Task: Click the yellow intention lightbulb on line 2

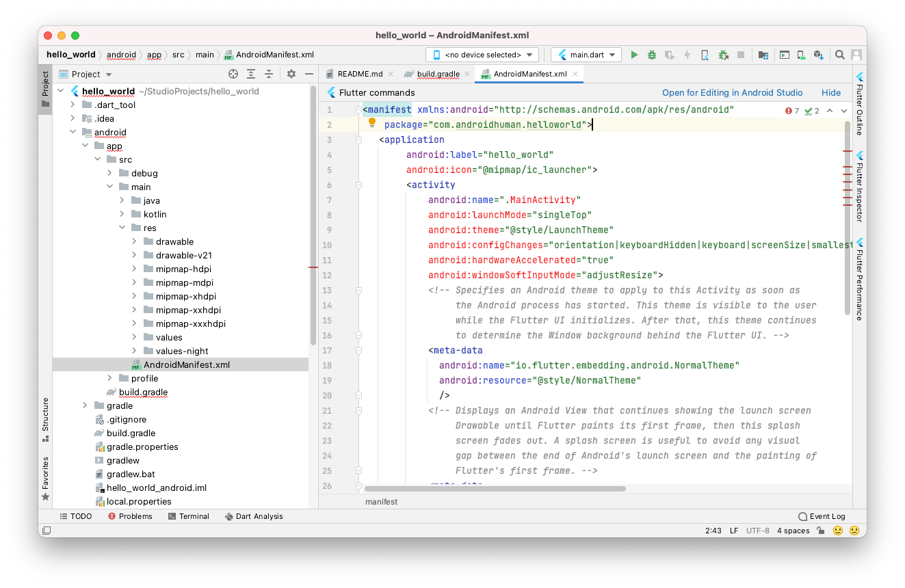Action: 372,123
